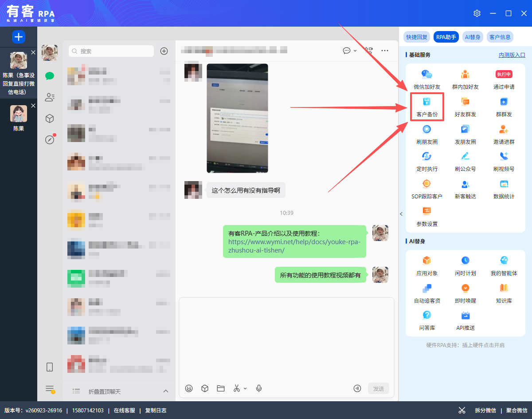Open the discover compass icon in the sidebar

pos(50,140)
